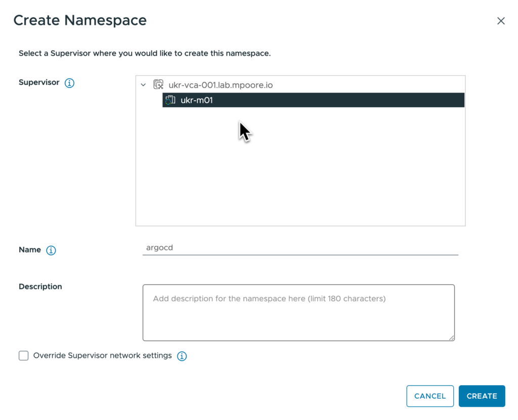Enable Override Supervisor network settings
Viewport: 518px width, 420px height.
23,356
